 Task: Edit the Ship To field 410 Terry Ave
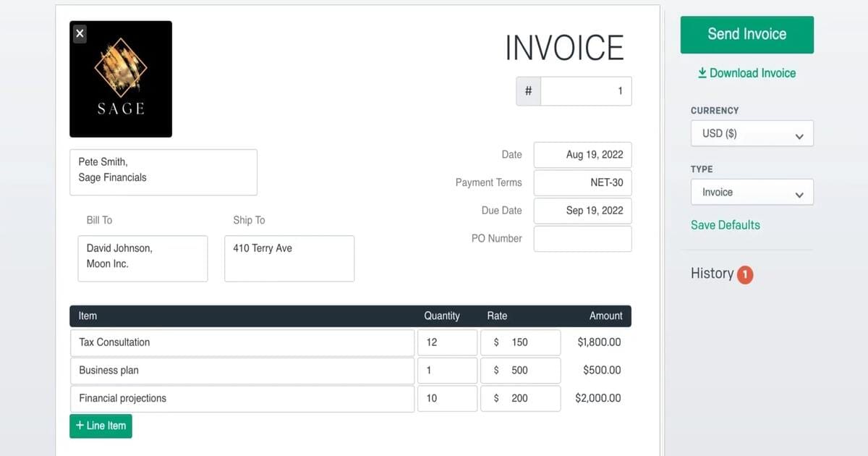(289, 258)
